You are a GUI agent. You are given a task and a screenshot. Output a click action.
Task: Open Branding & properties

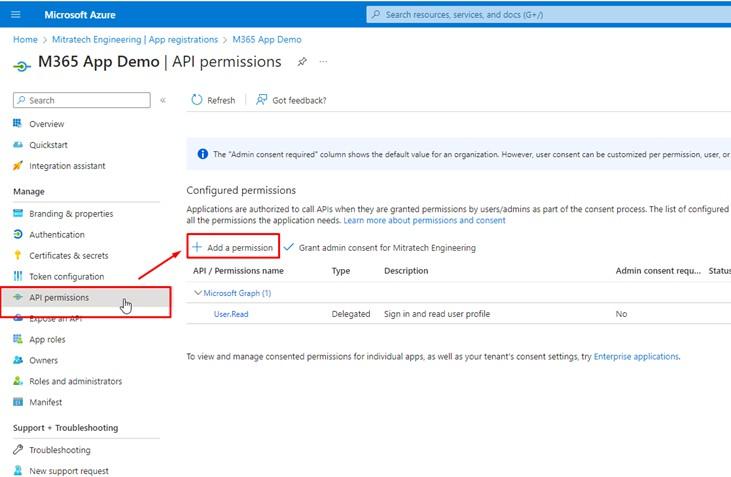(x=71, y=214)
